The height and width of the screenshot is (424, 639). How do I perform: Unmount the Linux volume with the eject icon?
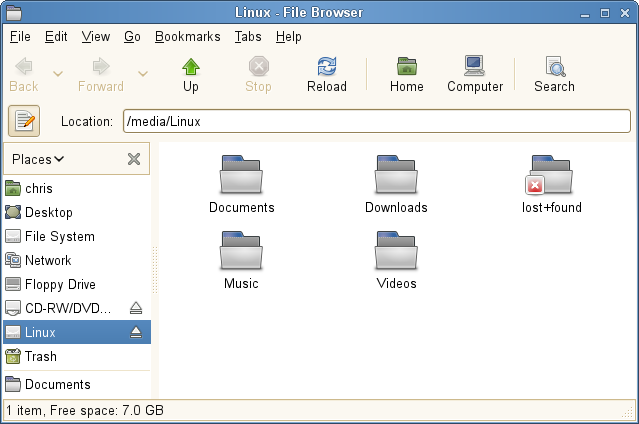tap(136, 332)
